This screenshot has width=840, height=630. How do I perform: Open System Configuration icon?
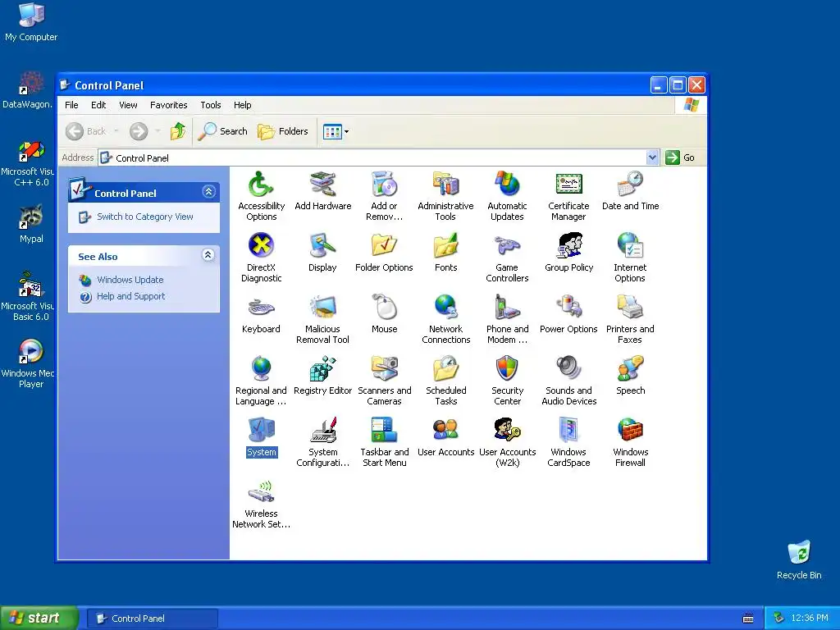[322, 442]
